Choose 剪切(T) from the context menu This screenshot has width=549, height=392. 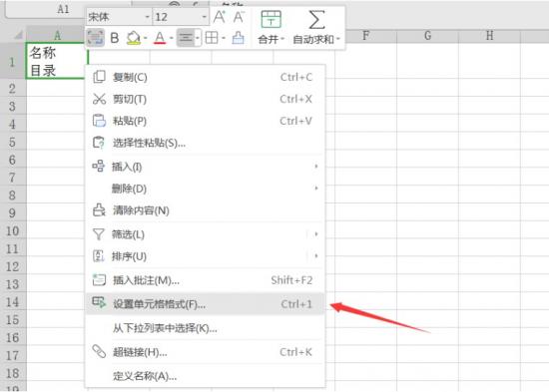(x=205, y=99)
